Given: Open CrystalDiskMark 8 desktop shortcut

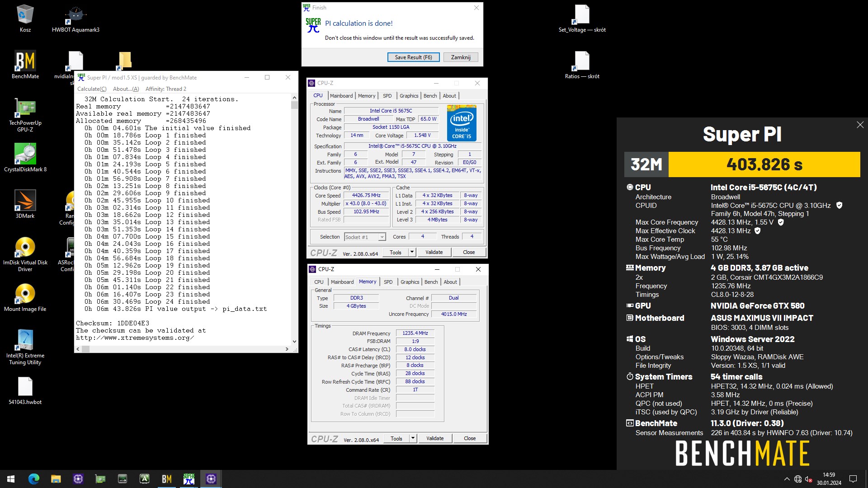Looking at the screenshot, I should pos(25,158).
